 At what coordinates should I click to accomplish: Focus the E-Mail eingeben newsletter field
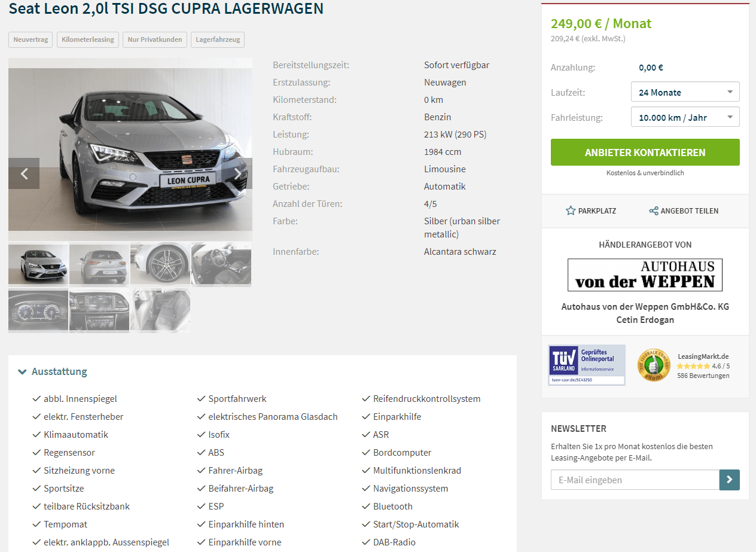[x=635, y=480]
